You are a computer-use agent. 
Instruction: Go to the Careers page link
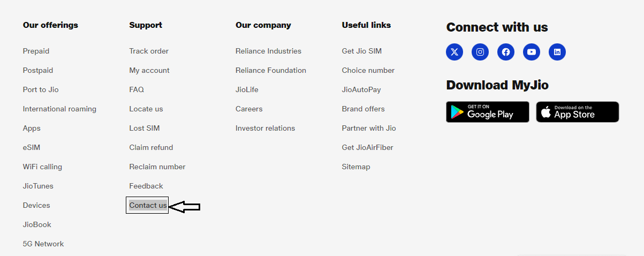(249, 109)
